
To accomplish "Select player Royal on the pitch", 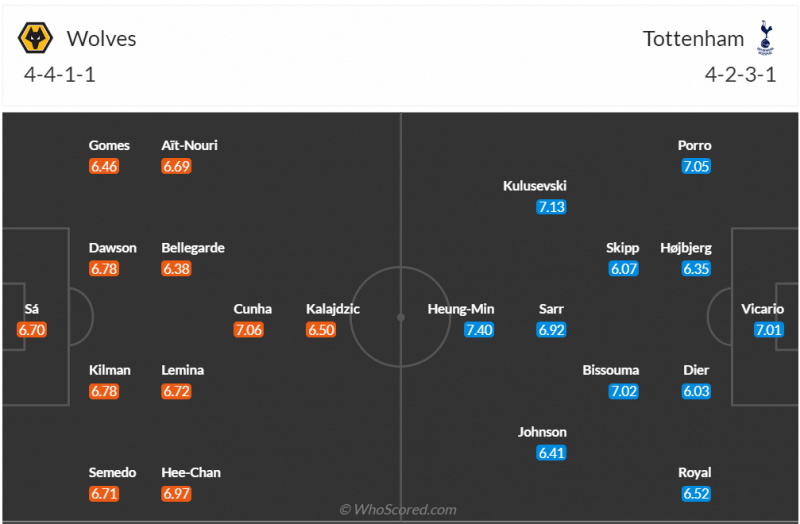I will 695,472.
